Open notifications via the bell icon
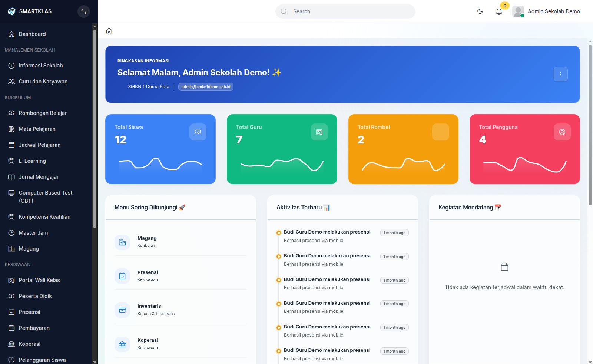This screenshot has height=364, width=593. click(x=499, y=11)
